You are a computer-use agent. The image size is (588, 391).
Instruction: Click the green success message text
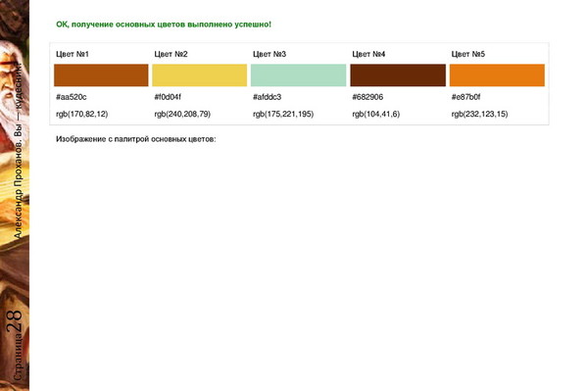pos(164,24)
